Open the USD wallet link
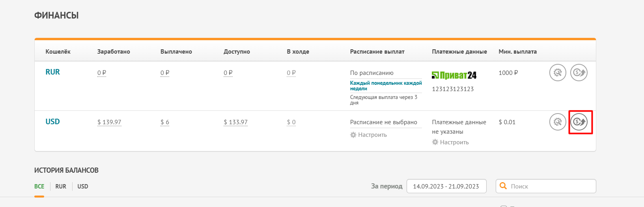 click(53, 121)
